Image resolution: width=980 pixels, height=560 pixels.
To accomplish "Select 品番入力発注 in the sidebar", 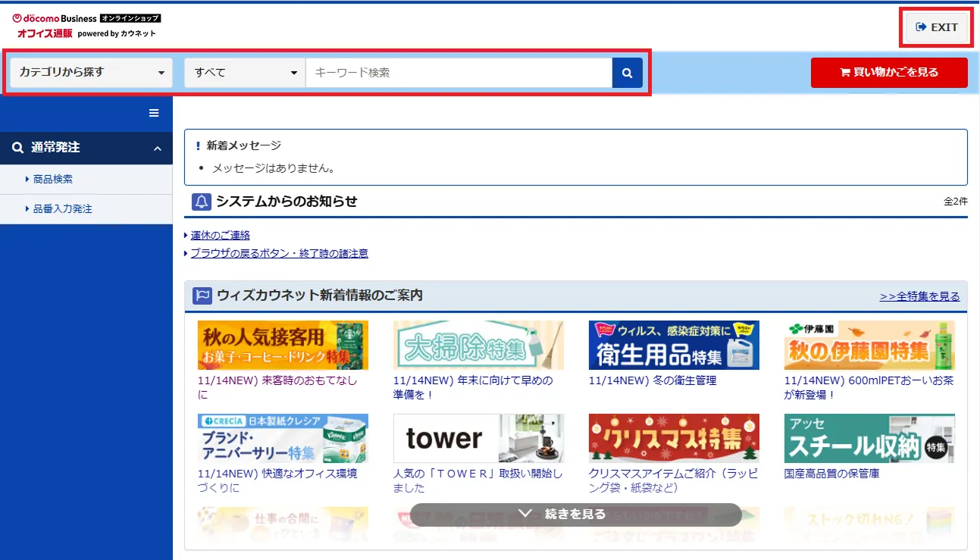I will point(63,208).
